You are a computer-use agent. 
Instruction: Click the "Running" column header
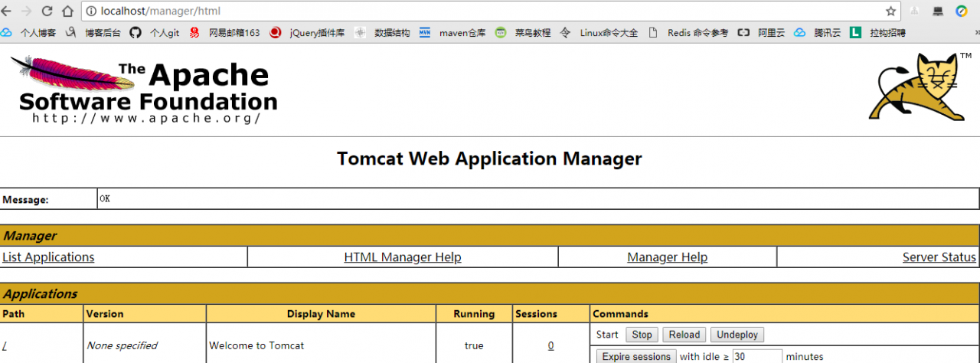[x=474, y=314]
